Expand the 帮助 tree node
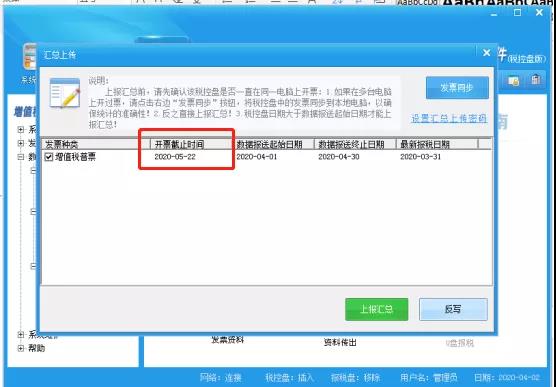 (21, 348)
